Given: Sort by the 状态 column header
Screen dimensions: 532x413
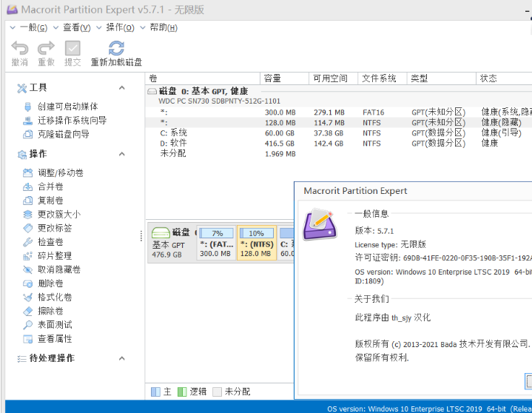Looking at the screenshot, I should (504, 78).
